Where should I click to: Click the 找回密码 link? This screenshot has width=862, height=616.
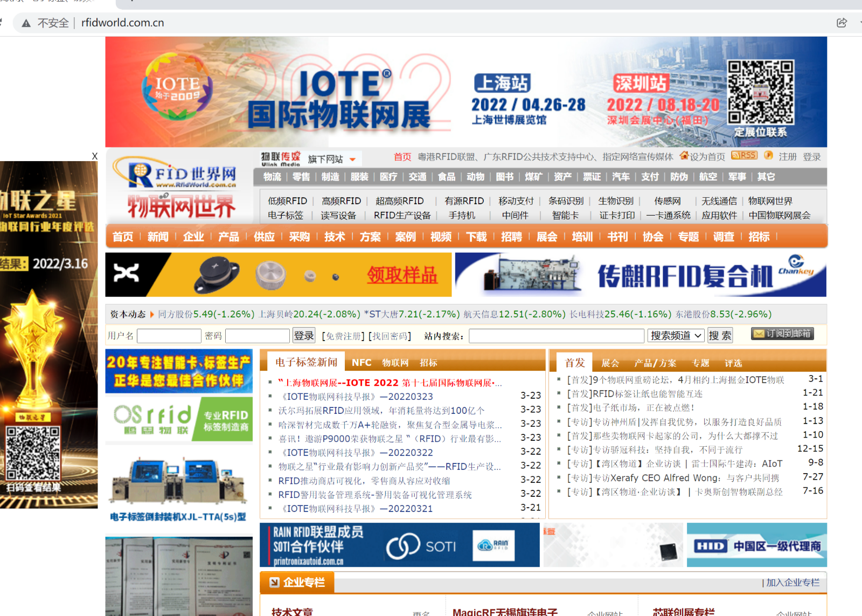tap(390, 336)
